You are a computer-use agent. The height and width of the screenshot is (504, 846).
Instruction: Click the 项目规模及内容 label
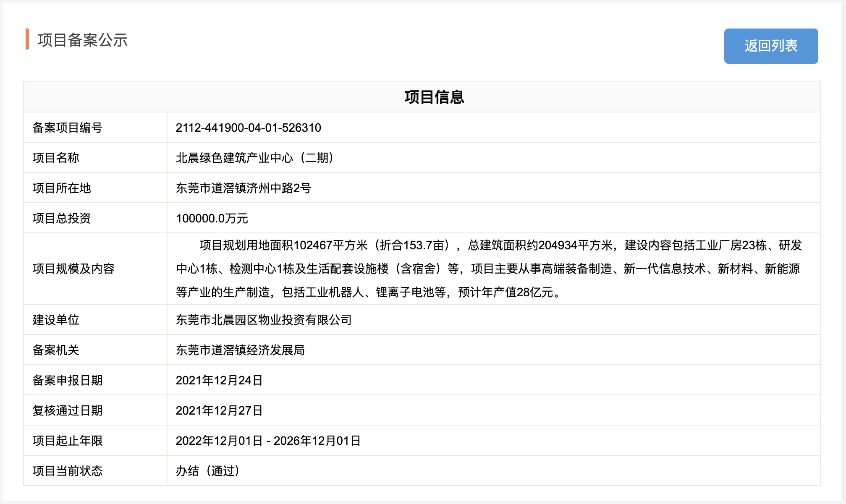(73, 269)
